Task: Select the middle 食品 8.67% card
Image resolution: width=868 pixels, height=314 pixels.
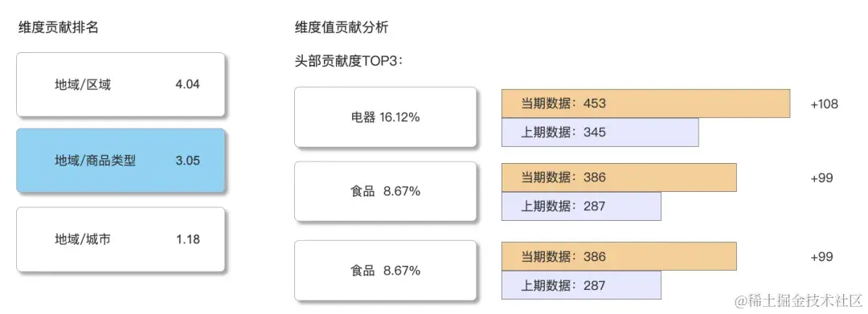Action: pos(385,191)
